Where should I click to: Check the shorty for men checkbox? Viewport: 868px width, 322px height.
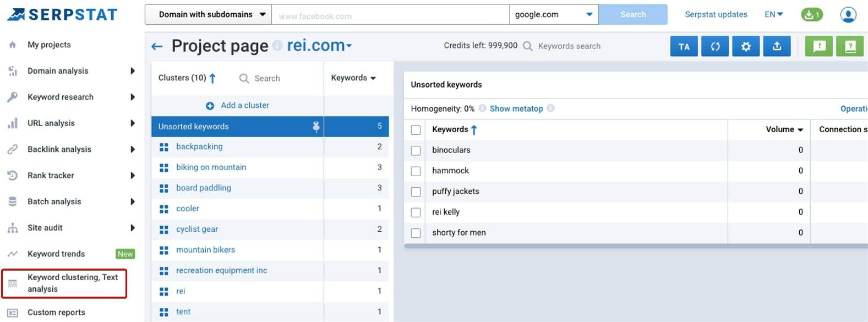pyautogui.click(x=416, y=233)
